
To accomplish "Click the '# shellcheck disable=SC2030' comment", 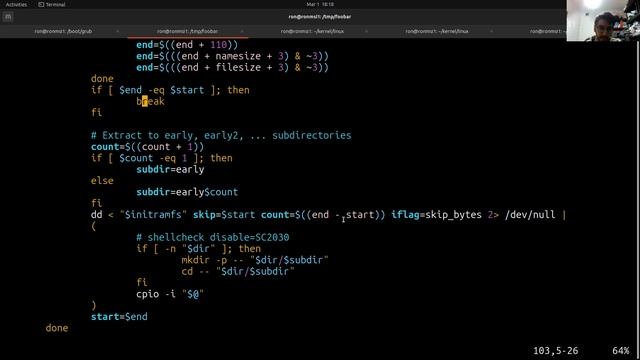I will [x=213, y=237].
